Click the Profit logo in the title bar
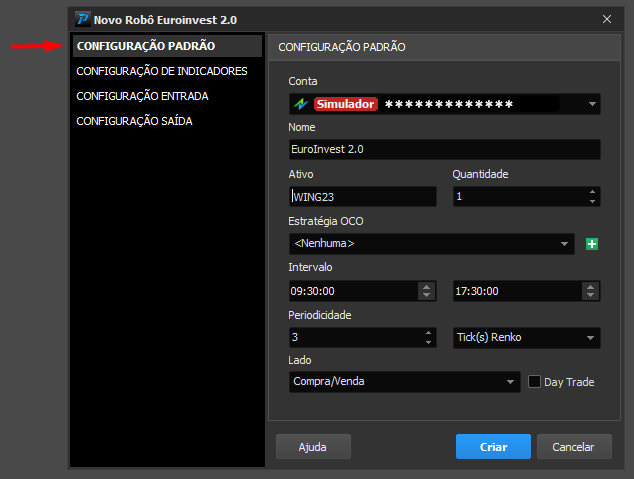Image resolution: width=634 pixels, height=479 pixels. click(x=83, y=19)
